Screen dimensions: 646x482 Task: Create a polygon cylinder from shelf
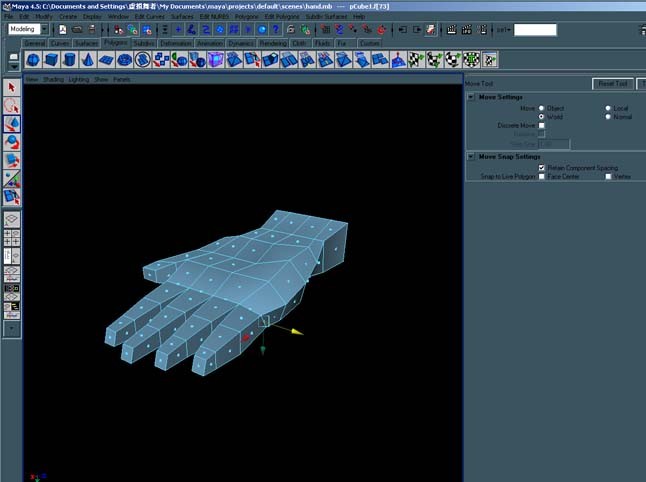pos(69,60)
